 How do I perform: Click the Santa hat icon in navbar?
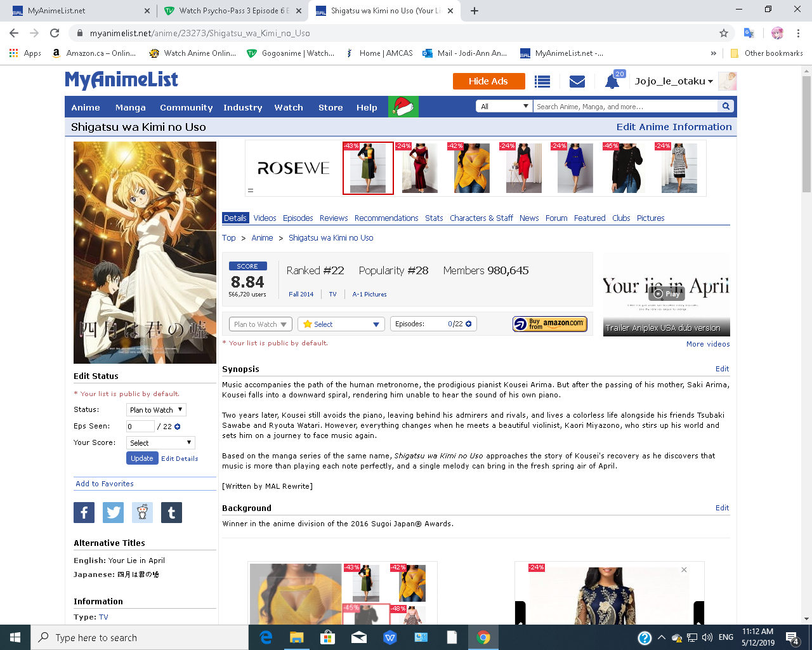click(x=403, y=107)
